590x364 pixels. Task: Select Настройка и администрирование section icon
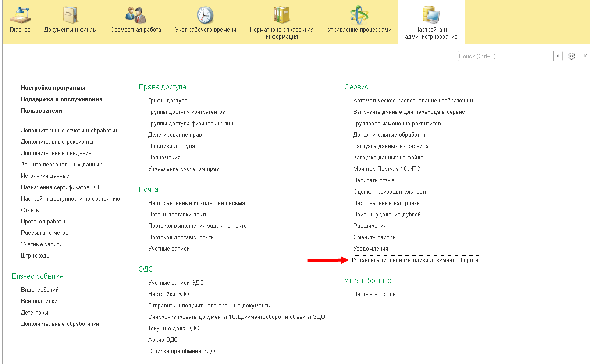click(431, 15)
